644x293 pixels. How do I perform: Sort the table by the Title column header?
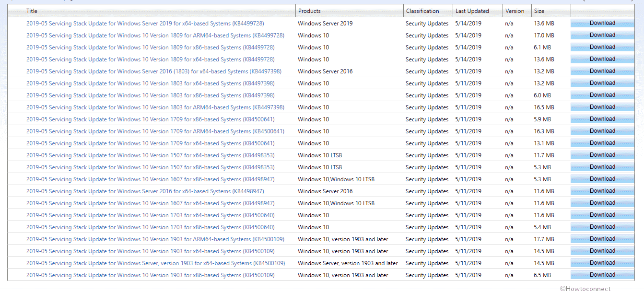tap(32, 11)
